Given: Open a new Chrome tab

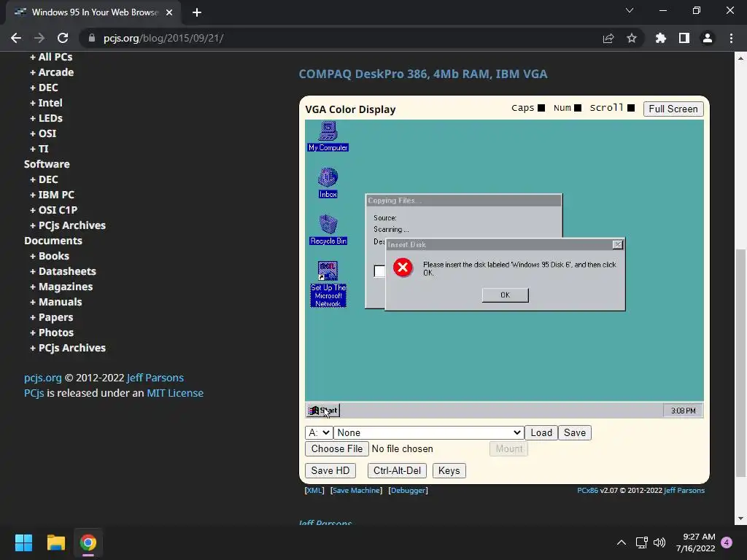Looking at the screenshot, I should point(197,12).
